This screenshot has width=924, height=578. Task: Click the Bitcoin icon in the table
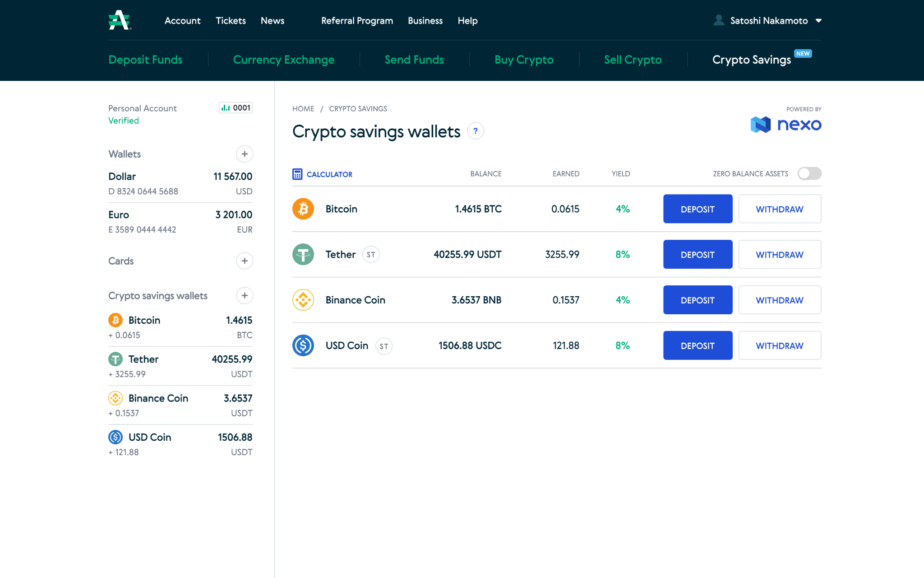point(303,209)
